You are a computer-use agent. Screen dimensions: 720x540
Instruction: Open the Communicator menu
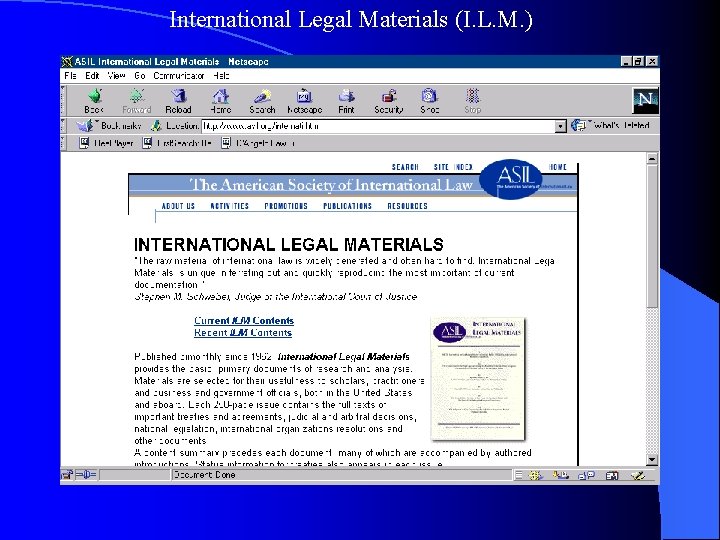point(179,76)
